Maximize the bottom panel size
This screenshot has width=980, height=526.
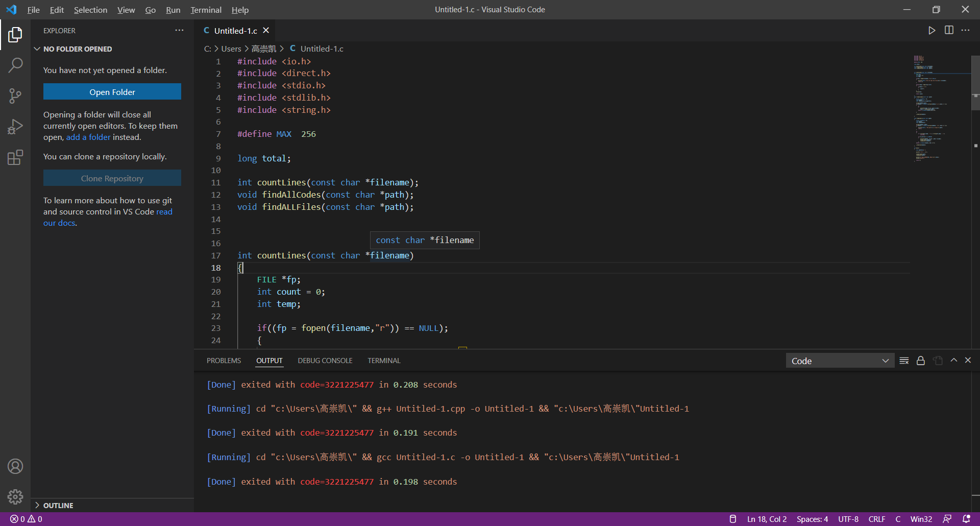point(953,361)
